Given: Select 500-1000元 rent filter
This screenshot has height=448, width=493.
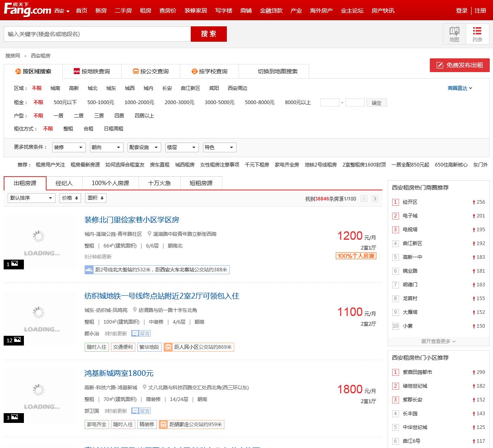Looking at the screenshot, I should tap(101, 102).
